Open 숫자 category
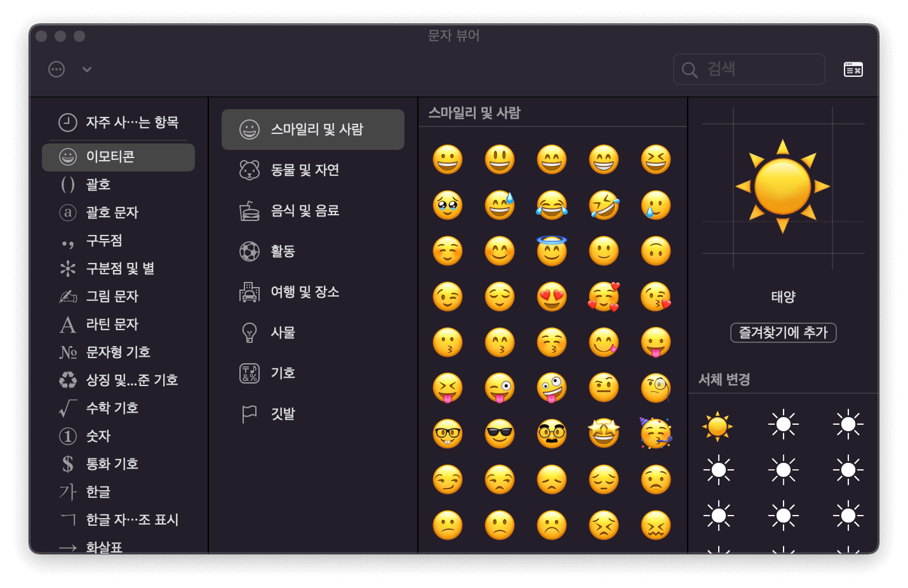Image resolution: width=908 pixels, height=588 pixels. [x=118, y=436]
